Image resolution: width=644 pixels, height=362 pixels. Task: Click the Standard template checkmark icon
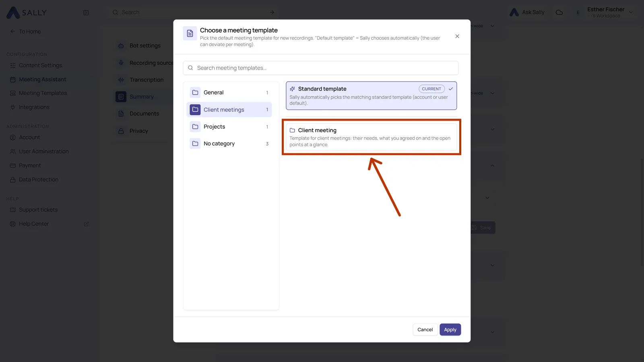(x=451, y=89)
